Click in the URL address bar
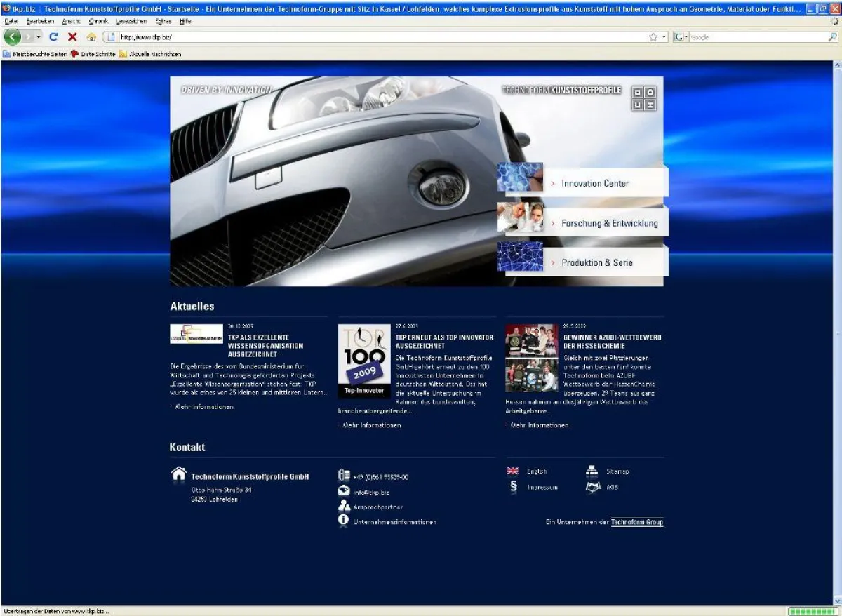Image resolution: width=842 pixels, height=616 pixels. click(x=379, y=36)
